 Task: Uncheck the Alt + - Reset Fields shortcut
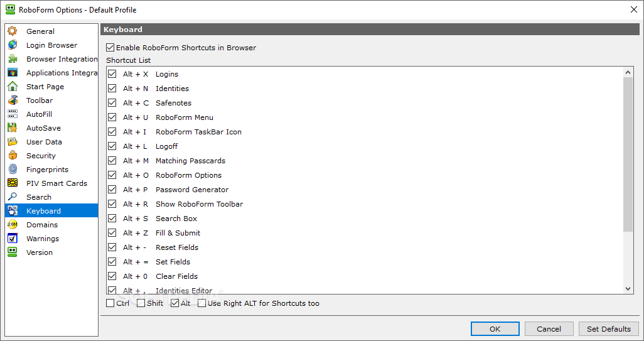pyautogui.click(x=112, y=247)
